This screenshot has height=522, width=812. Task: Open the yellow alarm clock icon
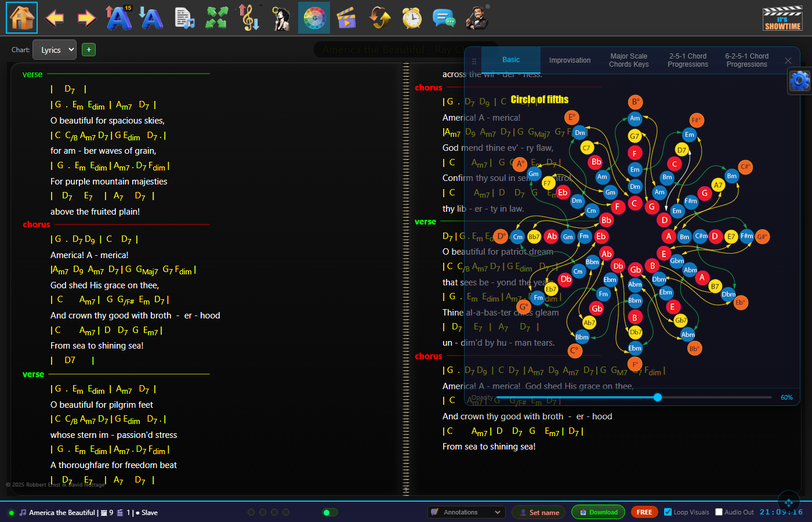[x=412, y=18]
